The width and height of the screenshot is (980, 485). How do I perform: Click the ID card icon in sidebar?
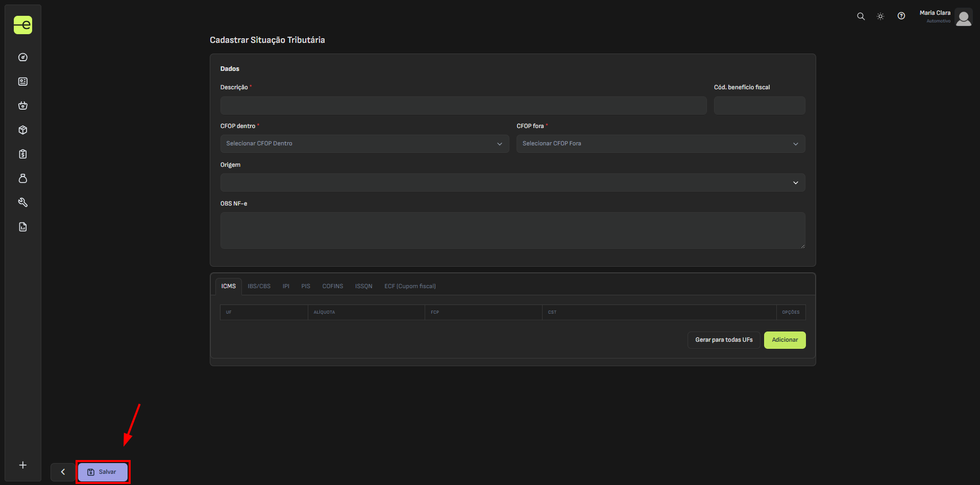click(x=23, y=82)
